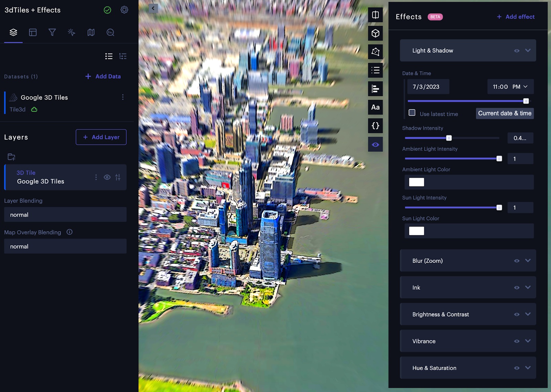This screenshot has height=392, width=551.
Task: Open the Filters tab icon
Action: click(x=52, y=32)
